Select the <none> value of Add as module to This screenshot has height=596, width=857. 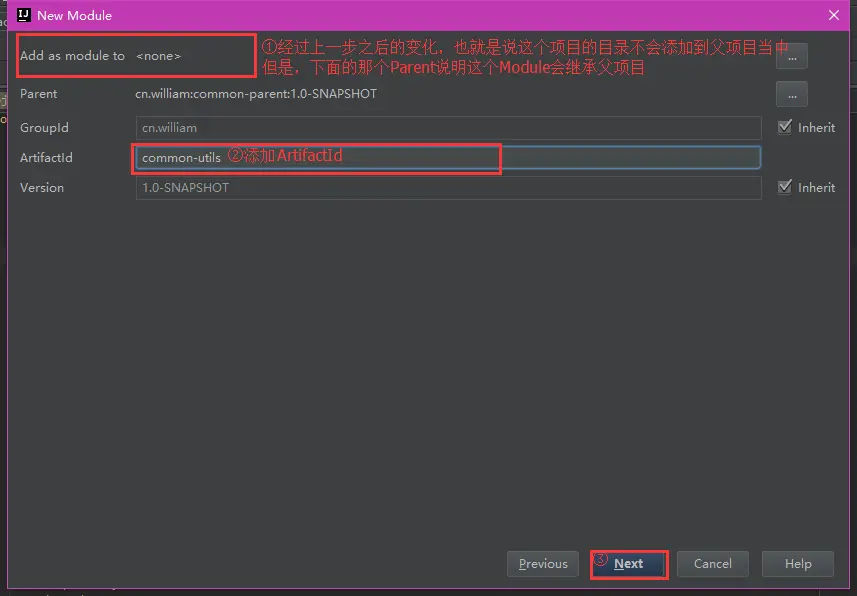(x=158, y=56)
